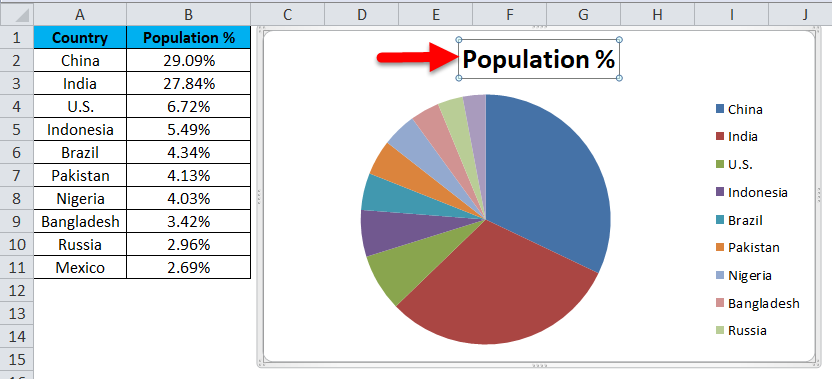This screenshot has width=832, height=379.
Task: Select the 2.69% cell
Action: pos(188,268)
